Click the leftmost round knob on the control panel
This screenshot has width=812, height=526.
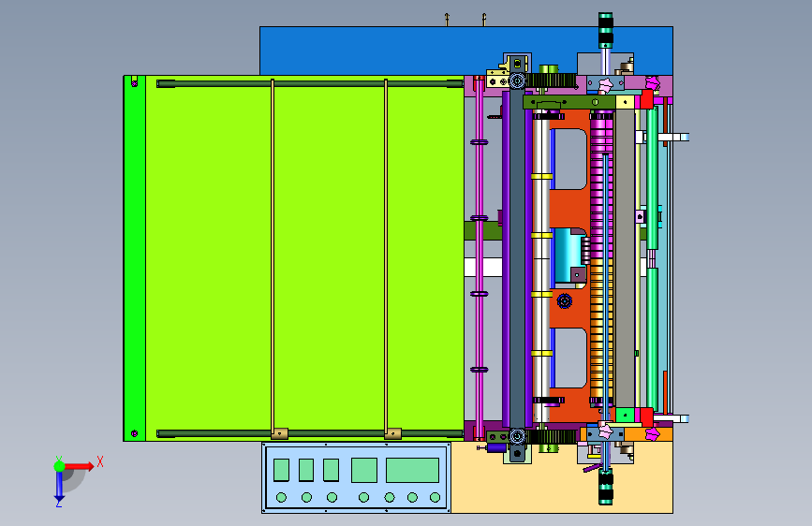tap(281, 498)
